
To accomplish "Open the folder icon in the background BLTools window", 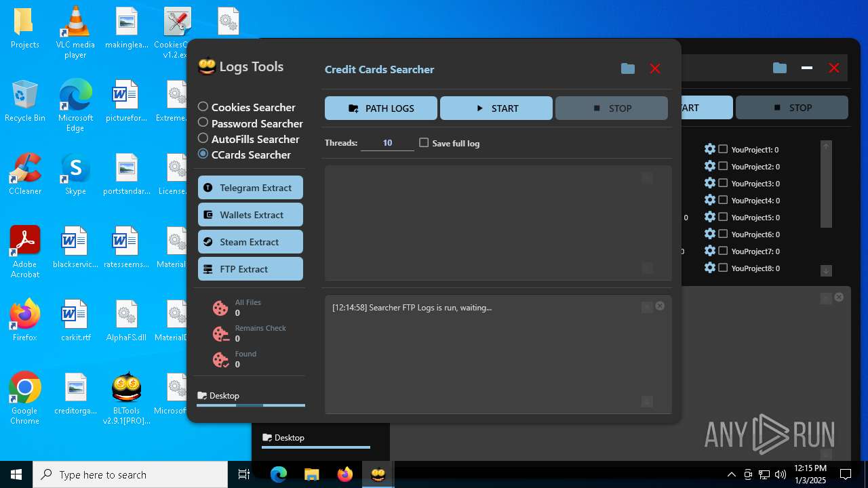I will [x=780, y=68].
